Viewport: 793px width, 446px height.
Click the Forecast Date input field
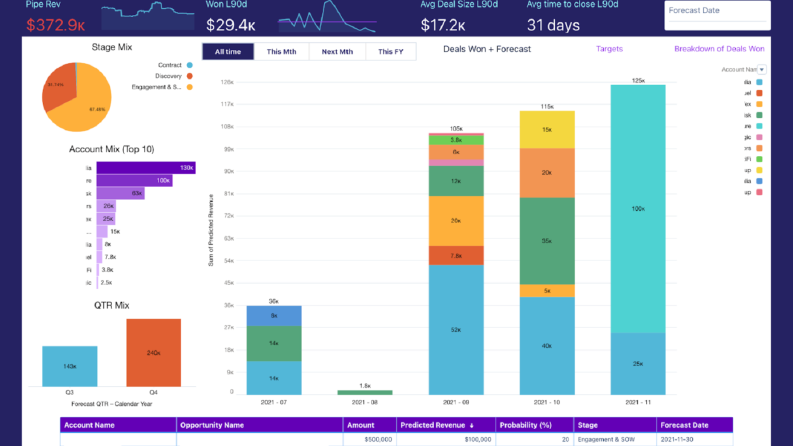(717, 16)
